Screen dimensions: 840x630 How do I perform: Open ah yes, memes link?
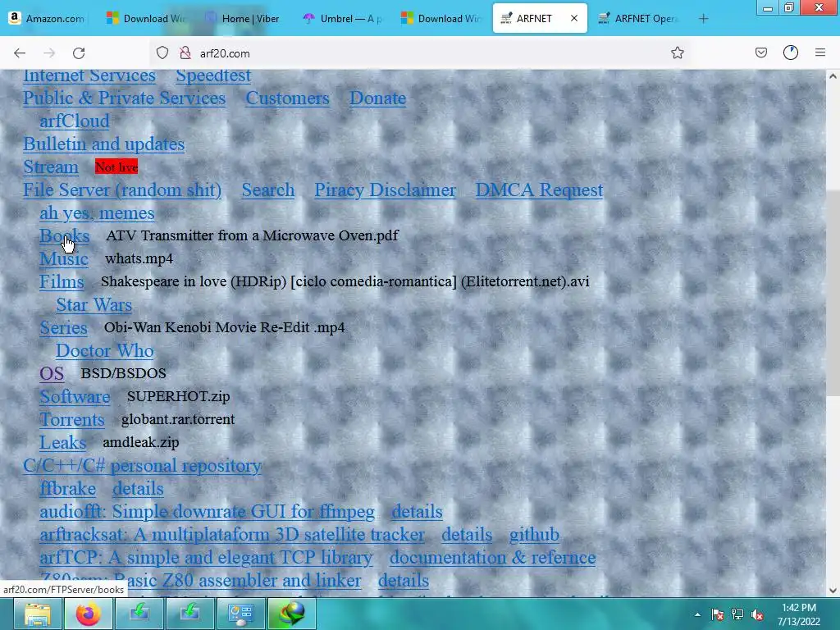click(97, 213)
